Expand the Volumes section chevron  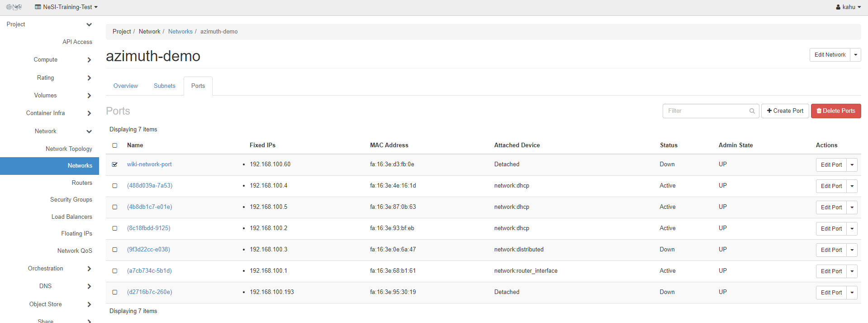[89, 96]
